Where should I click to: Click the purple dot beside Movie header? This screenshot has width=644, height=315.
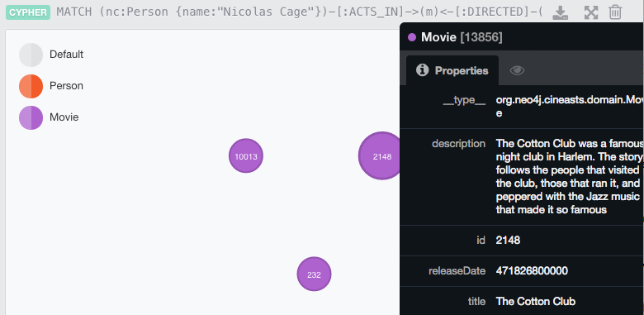(412, 38)
